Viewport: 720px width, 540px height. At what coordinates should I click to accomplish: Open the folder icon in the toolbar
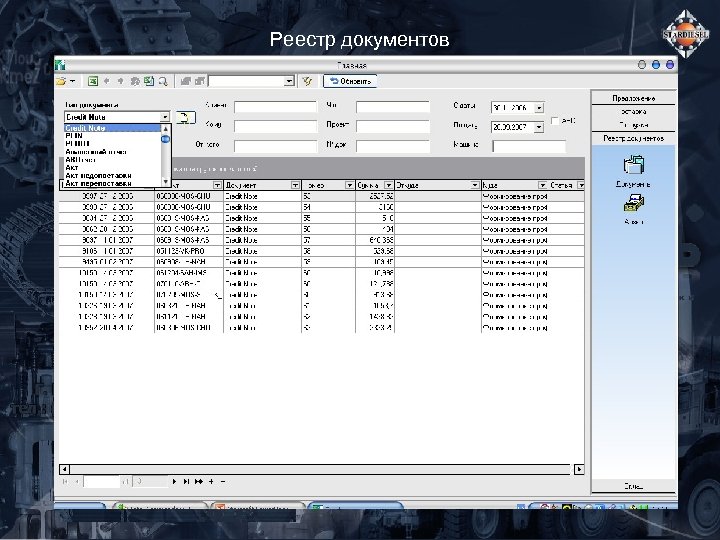pyautogui.click(x=61, y=81)
